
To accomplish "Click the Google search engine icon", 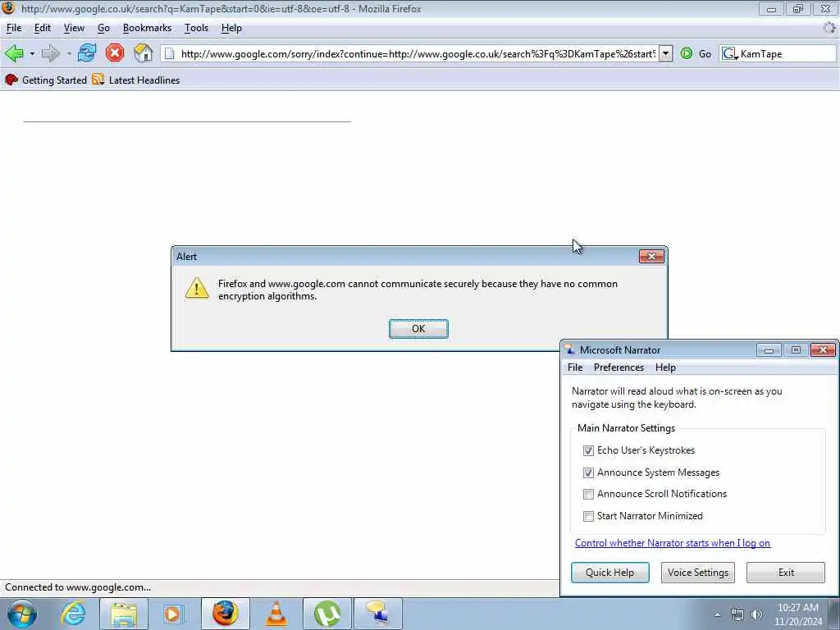I will [x=729, y=53].
